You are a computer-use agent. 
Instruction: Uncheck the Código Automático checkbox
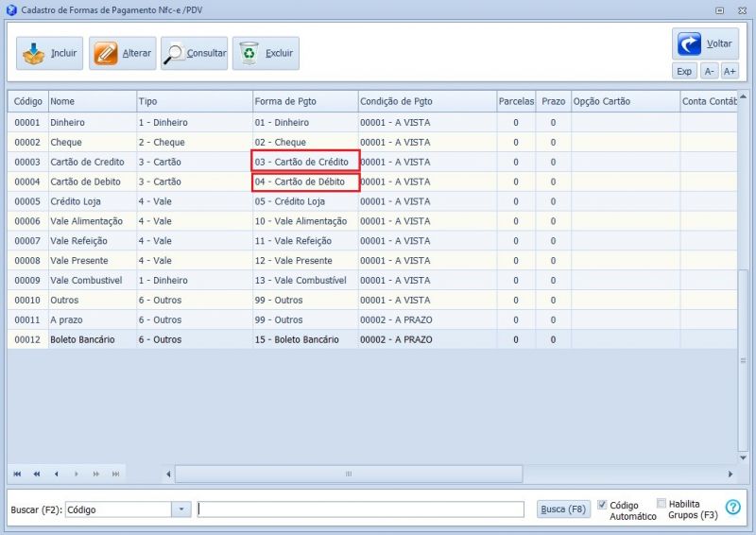point(603,505)
